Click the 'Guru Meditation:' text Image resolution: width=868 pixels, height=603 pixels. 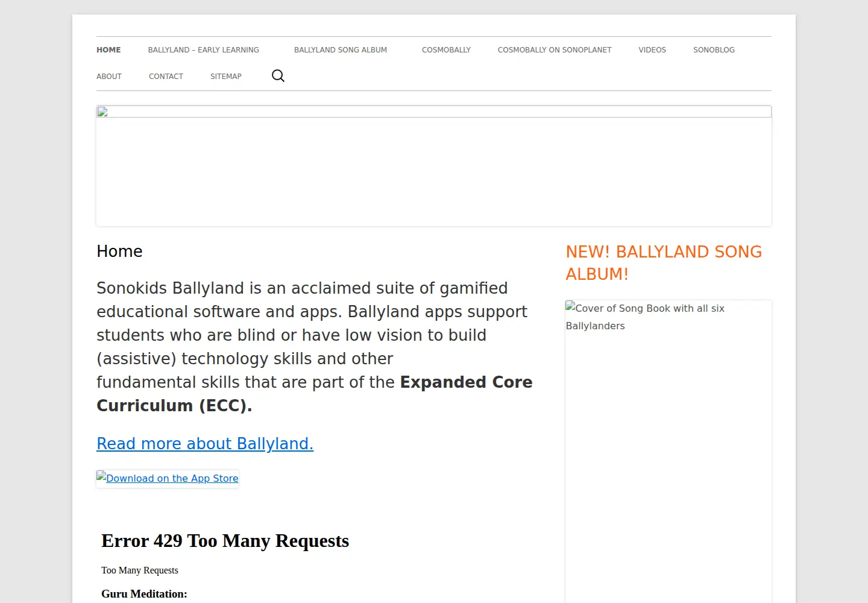(x=144, y=594)
